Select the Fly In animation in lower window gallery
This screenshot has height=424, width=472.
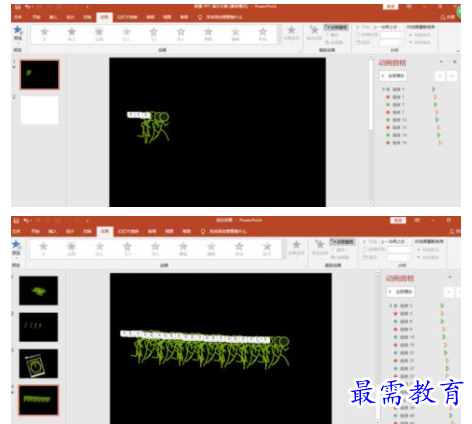click(127, 249)
